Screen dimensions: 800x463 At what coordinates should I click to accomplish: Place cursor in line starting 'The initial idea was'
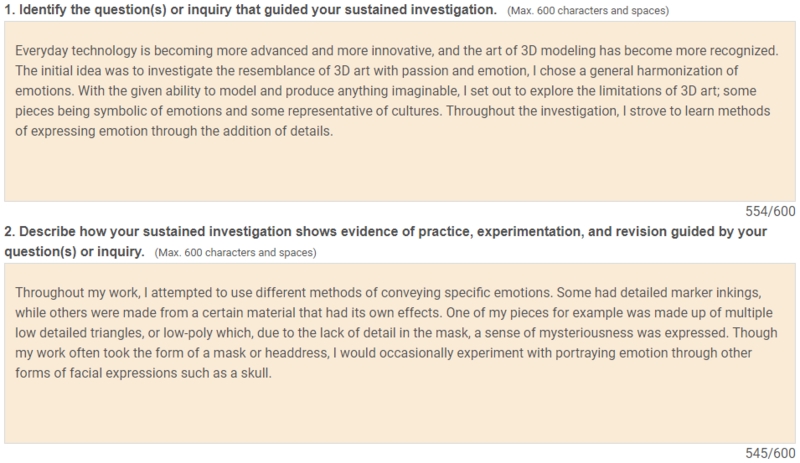pos(377,70)
